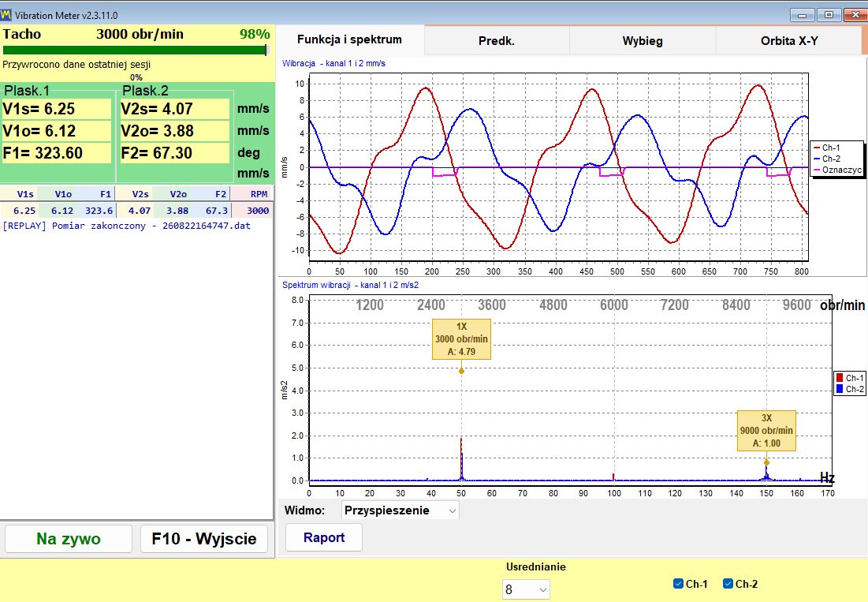
Task: Click the Oznaczyc legend entry in the waveform chart
Action: coord(837,170)
